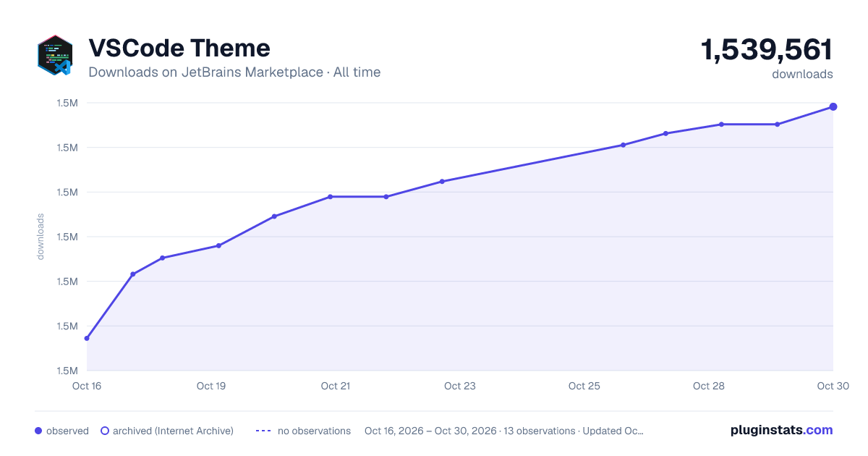868x456 pixels.
Task: Click the observed legend label
Action: click(67, 431)
